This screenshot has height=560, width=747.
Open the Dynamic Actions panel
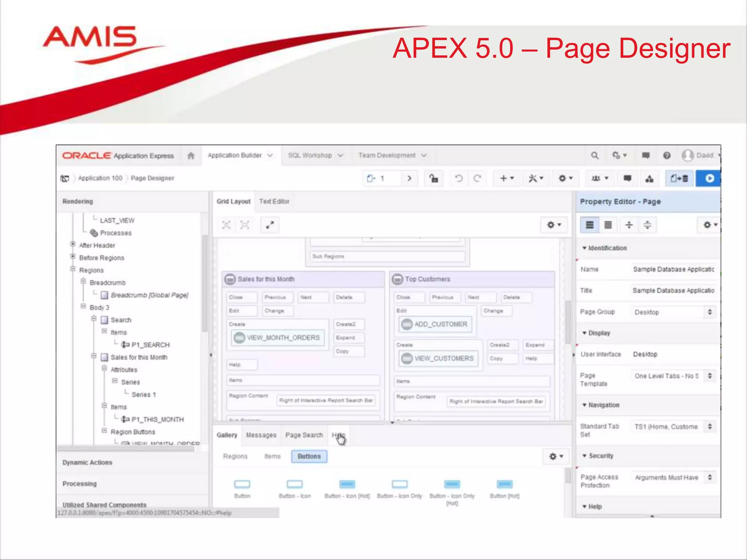coord(87,463)
